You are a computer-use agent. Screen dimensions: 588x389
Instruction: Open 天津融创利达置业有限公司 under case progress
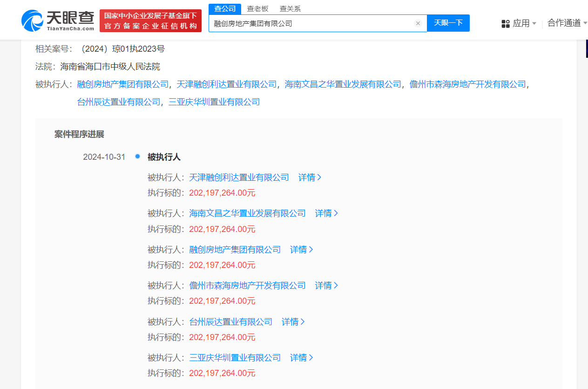[239, 177]
